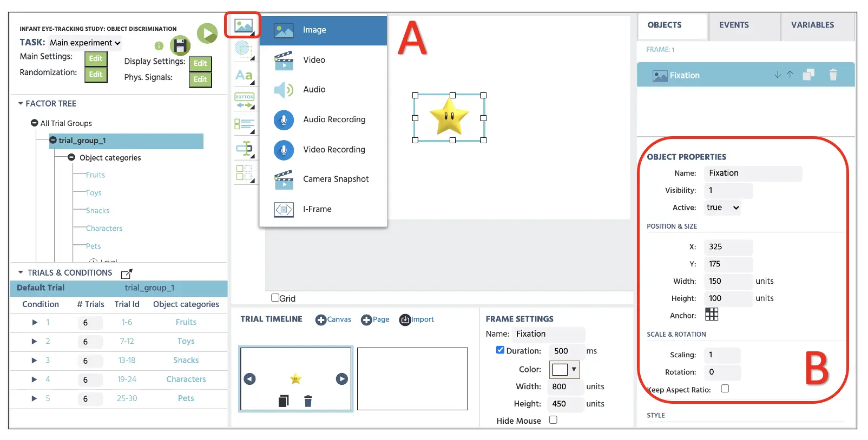The height and width of the screenshot is (440, 868).
Task: Move Fixation object up with arrow
Action: [790, 75]
